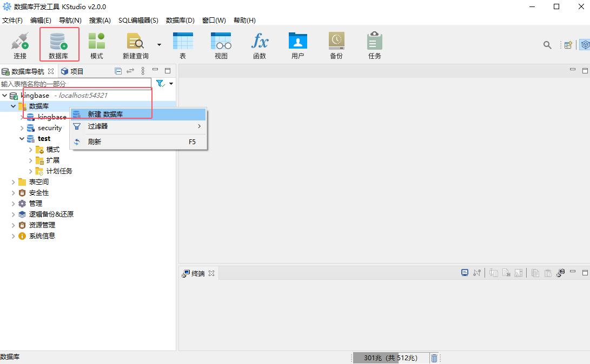
Task: Collapse the test database node
Action: click(22, 139)
